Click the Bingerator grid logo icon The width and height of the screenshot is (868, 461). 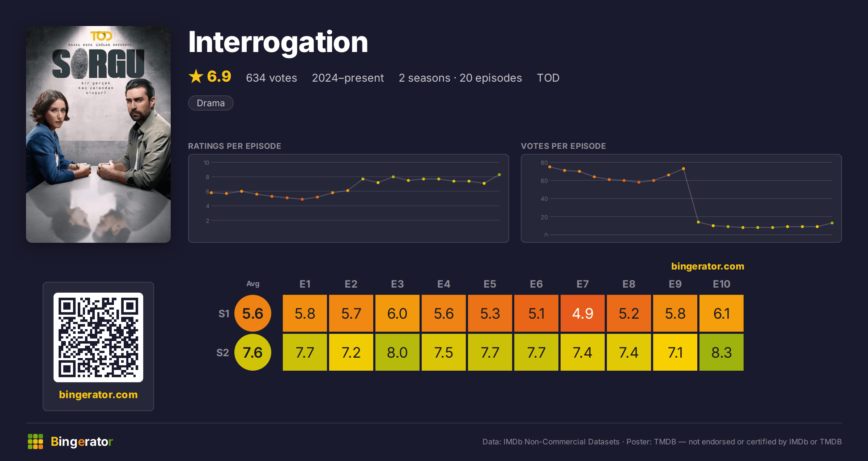coord(35,441)
